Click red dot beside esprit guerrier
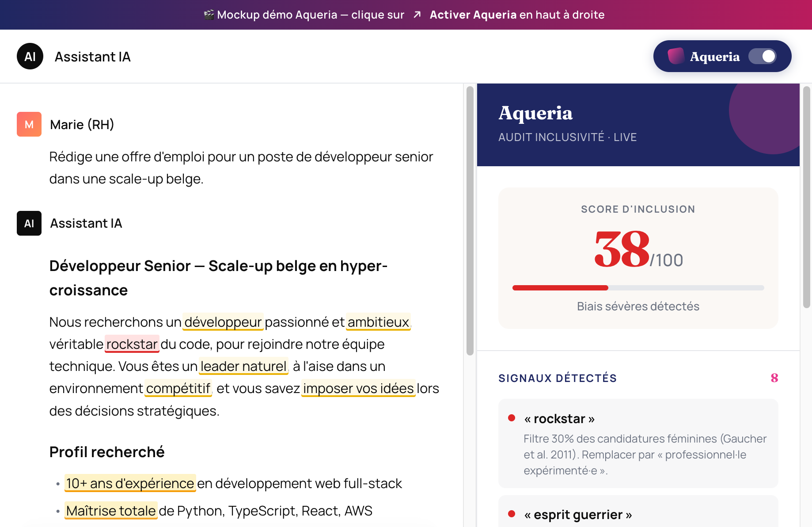Viewport: 812px width, 527px height. point(512,514)
